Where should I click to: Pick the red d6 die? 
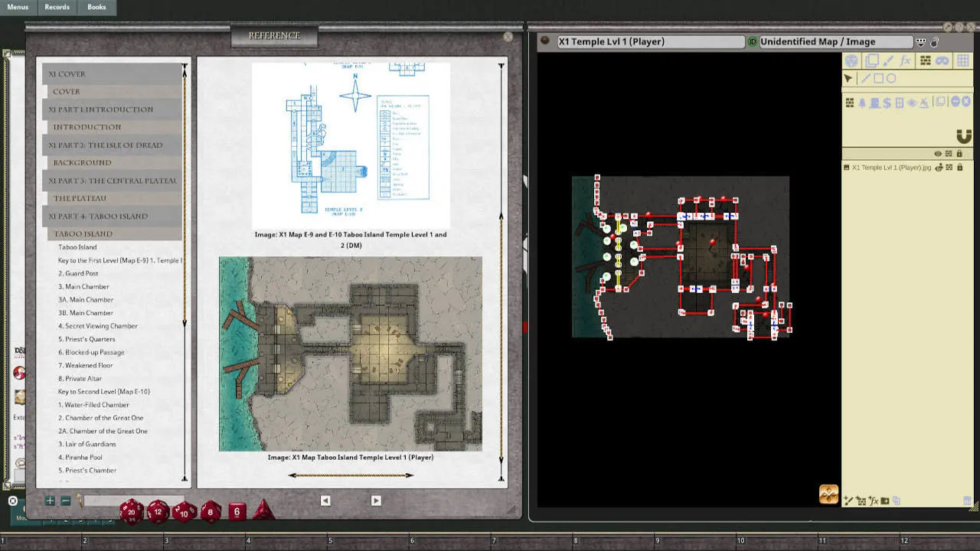(x=237, y=511)
